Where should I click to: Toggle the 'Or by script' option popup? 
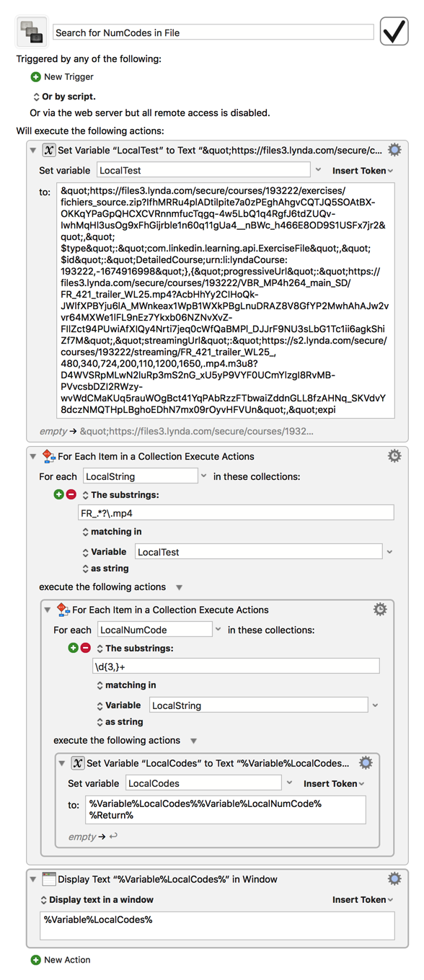click(63, 97)
